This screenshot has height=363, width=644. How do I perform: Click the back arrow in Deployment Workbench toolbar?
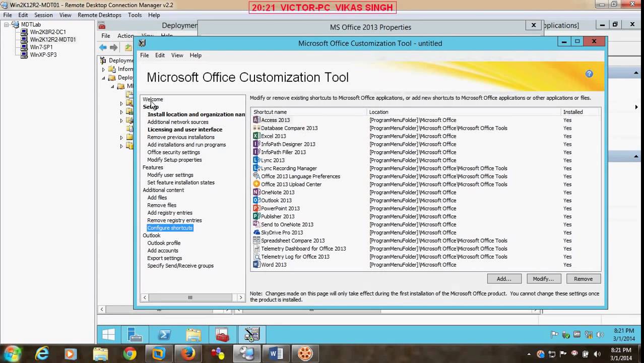(x=103, y=47)
